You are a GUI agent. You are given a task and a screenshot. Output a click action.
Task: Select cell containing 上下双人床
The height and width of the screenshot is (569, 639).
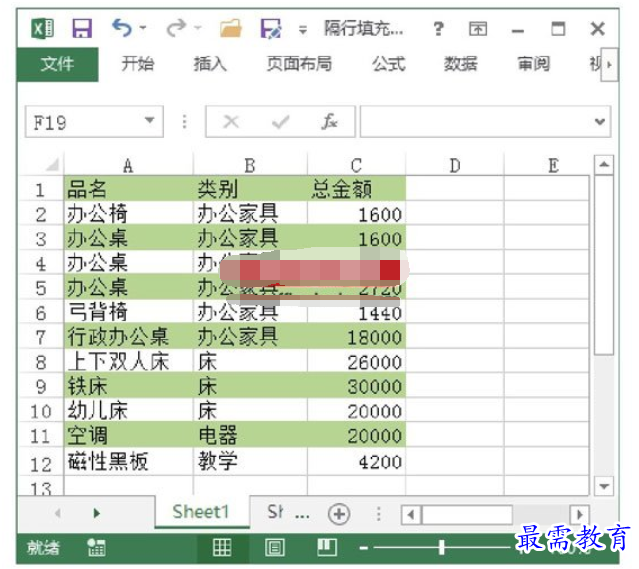point(128,361)
